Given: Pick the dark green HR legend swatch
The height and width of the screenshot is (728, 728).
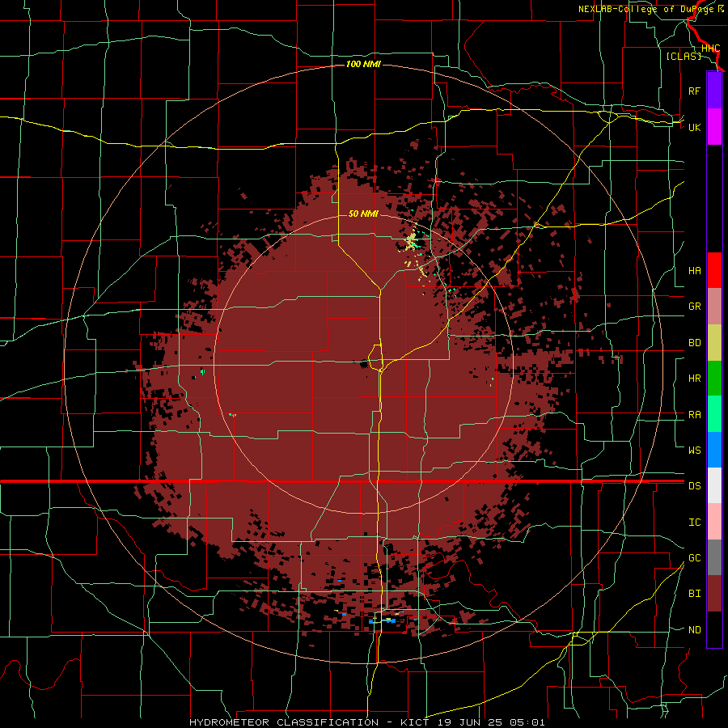Looking at the screenshot, I should 714,379.
